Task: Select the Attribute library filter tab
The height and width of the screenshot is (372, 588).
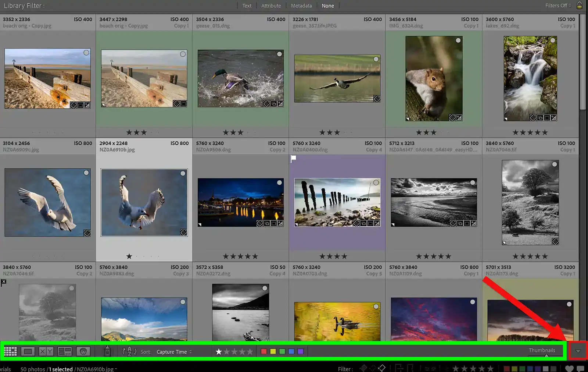Action: 271,6
